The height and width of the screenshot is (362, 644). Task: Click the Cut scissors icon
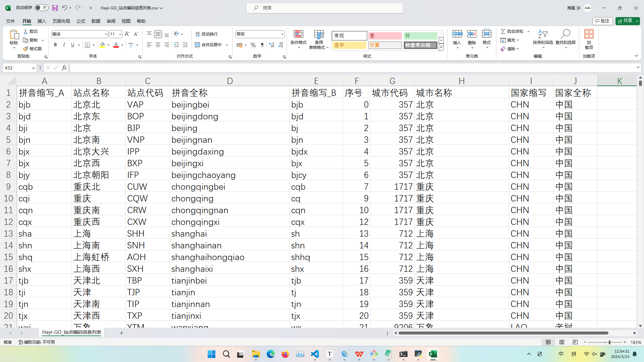(x=25, y=32)
